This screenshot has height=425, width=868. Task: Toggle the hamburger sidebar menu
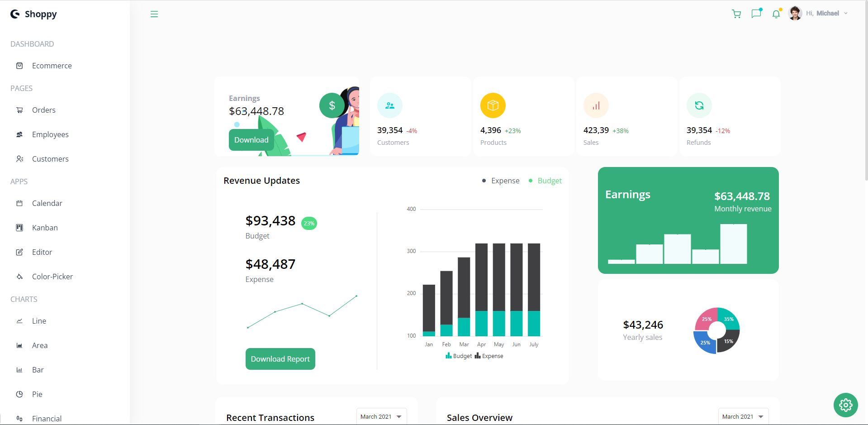154,14
